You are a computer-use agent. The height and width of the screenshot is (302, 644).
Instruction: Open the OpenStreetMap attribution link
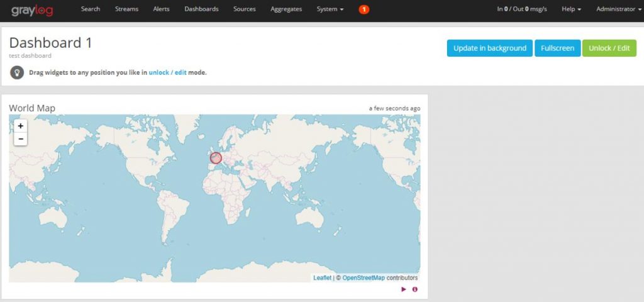click(x=364, y=277)
